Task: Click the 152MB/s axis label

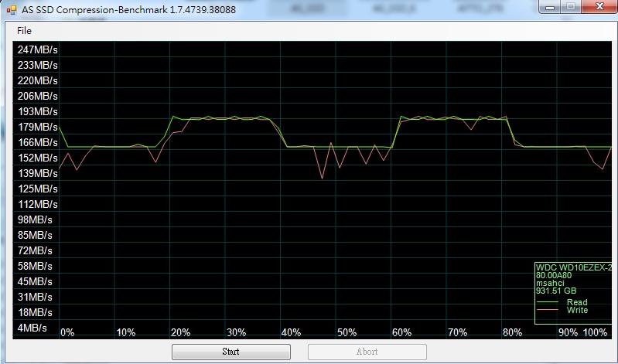Action: coord(37,158)
